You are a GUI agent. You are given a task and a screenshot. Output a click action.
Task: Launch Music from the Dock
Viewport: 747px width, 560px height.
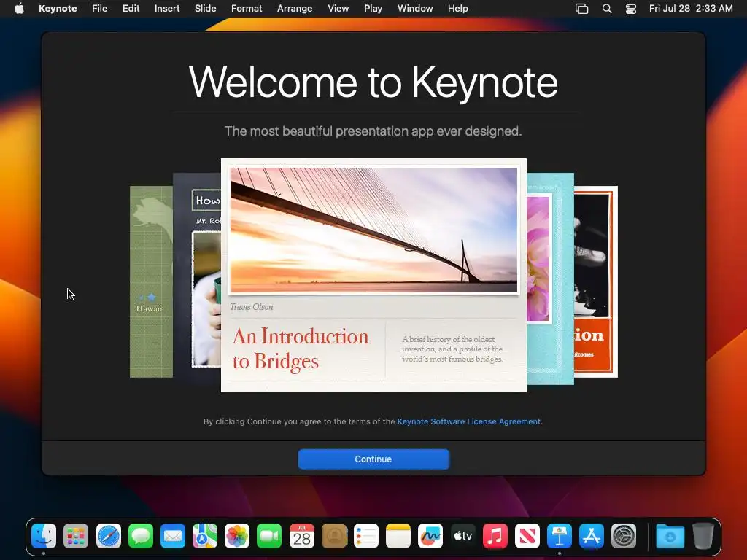pos(495,536)
